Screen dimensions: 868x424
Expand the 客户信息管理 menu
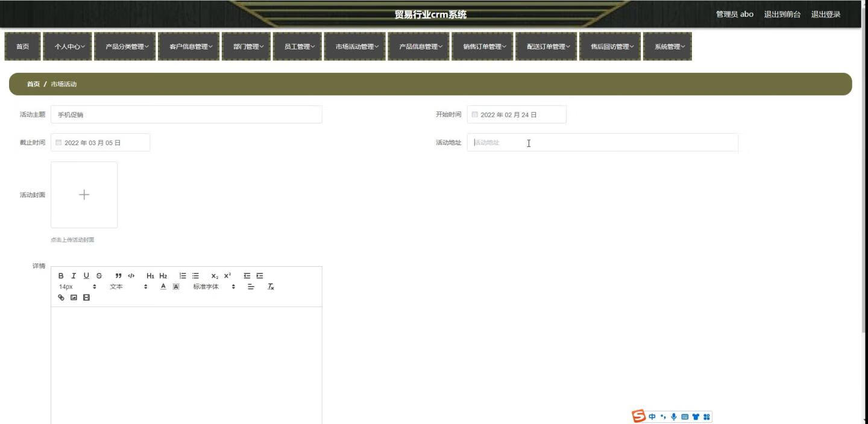pyautogui.click(x=189, y=46)
